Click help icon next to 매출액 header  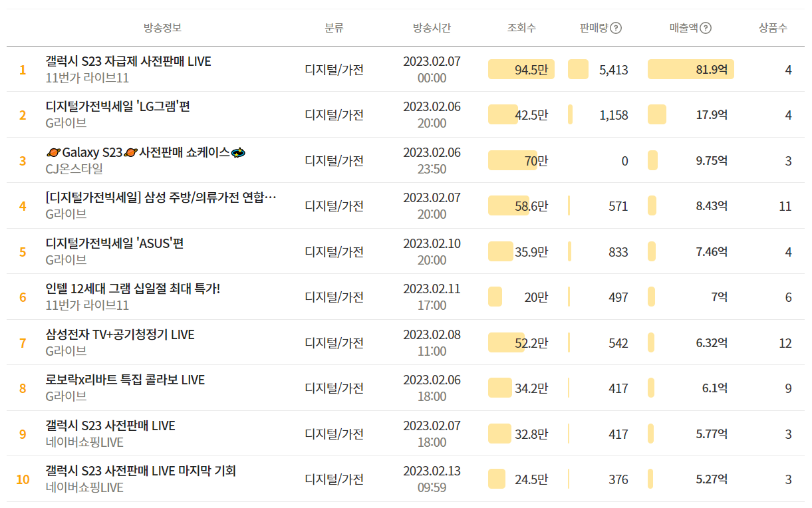pos(706,28)
